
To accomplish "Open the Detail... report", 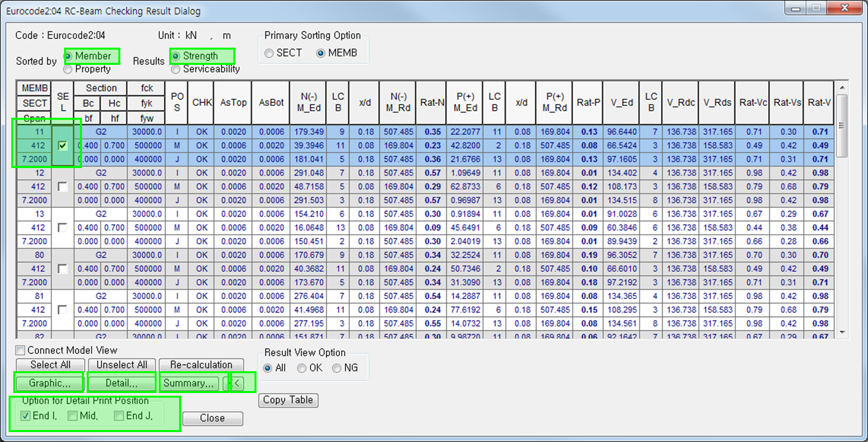I will tap(122, 383).
